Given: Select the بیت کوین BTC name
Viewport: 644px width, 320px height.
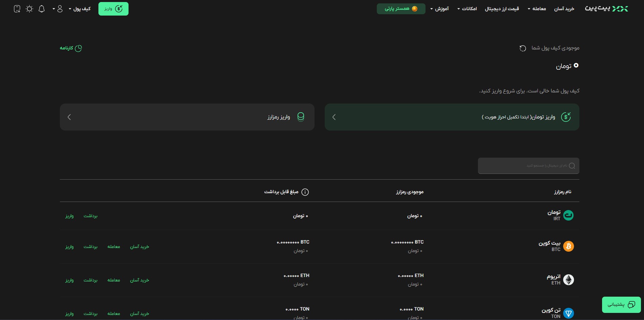Looking at the screenshot, I should [x=549, y=246].
